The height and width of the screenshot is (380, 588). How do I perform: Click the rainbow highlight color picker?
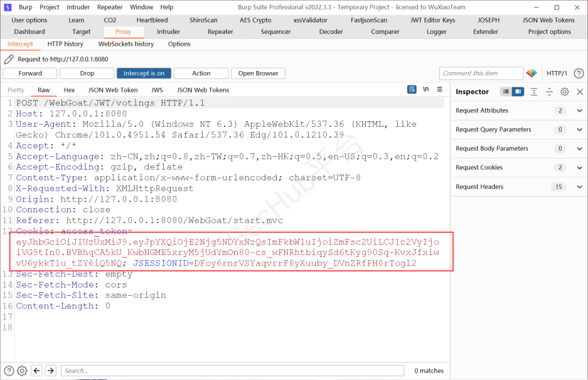pyautogui.click(x=532, y=73)
